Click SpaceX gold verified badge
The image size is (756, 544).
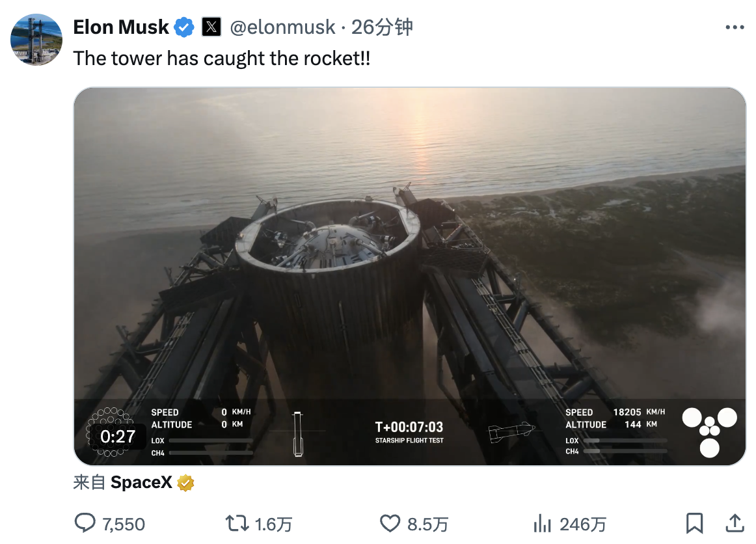point(186,483)
